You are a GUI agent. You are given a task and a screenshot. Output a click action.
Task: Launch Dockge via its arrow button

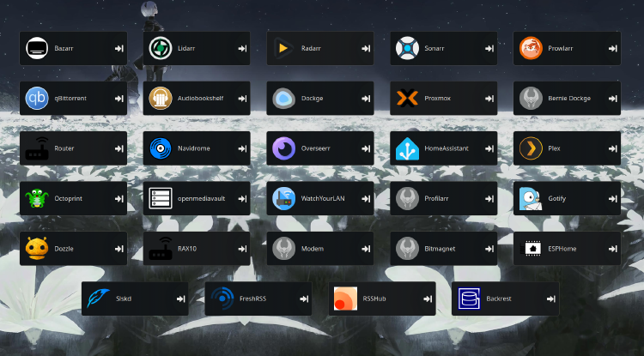coord(366,99)
